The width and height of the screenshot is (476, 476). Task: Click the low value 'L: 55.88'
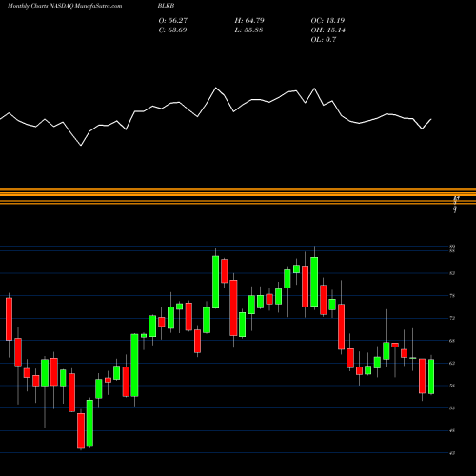click(248, 30)
